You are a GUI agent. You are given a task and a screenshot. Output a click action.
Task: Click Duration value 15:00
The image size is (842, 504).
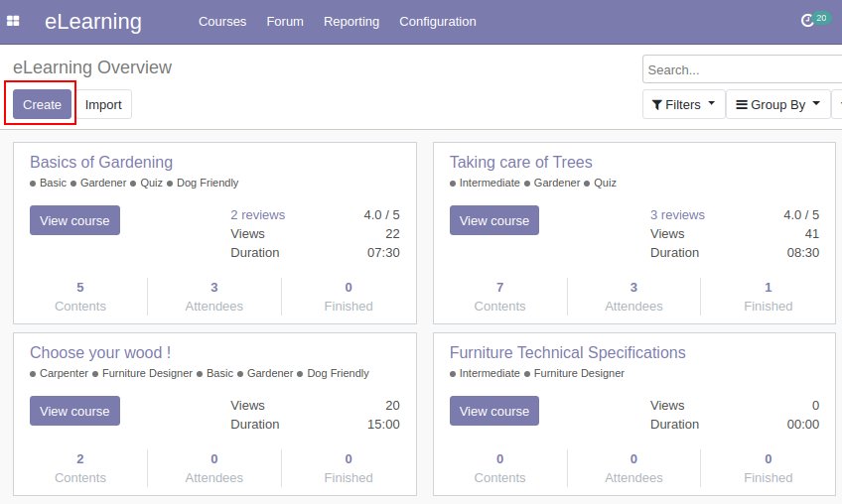383,425
